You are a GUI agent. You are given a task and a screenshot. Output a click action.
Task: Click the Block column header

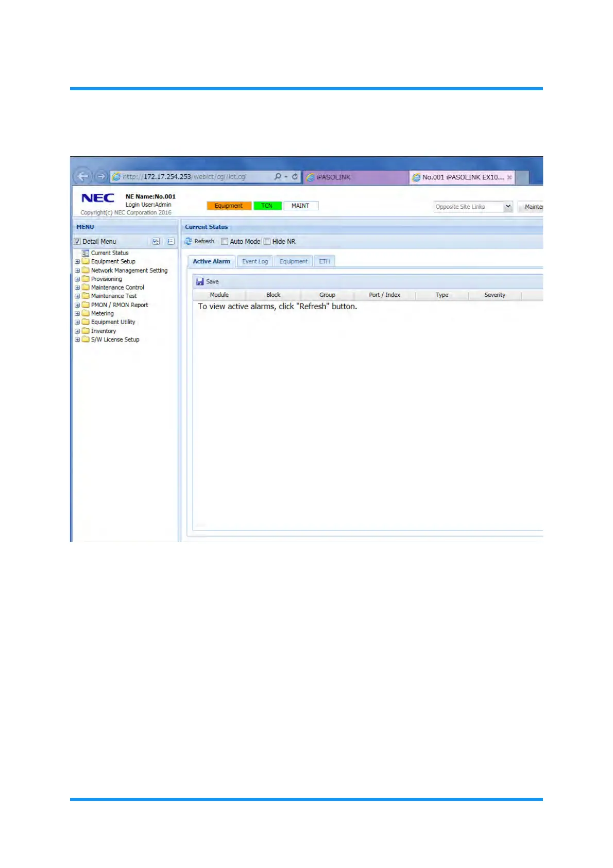tap(274, 295)
